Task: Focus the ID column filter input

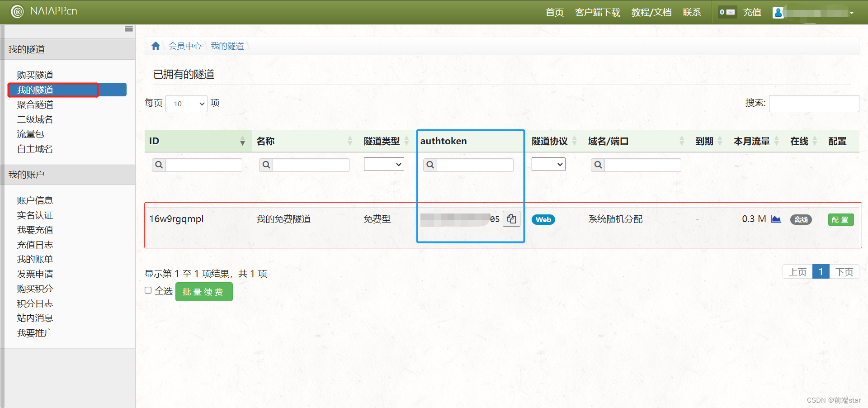Action: pos(204,165)
